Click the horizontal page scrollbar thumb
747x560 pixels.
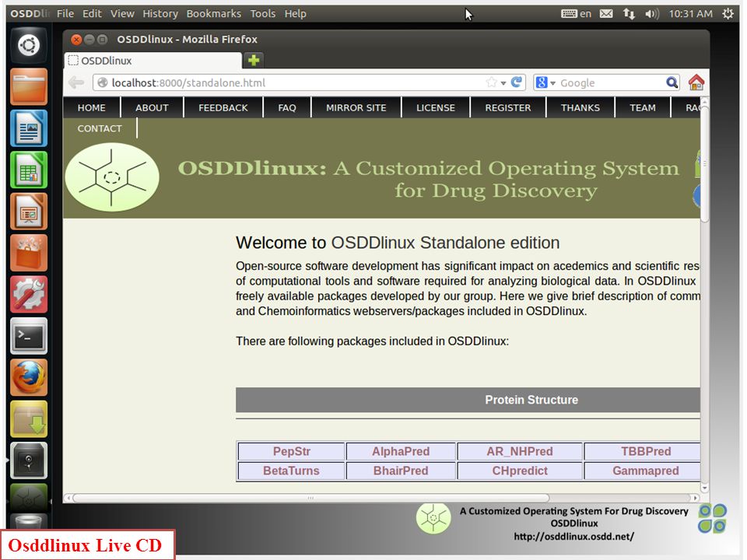pos(310,498)
